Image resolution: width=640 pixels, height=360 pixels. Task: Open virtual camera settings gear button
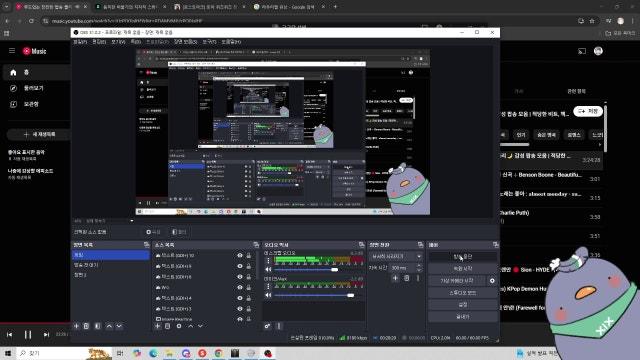coord(492,281)
